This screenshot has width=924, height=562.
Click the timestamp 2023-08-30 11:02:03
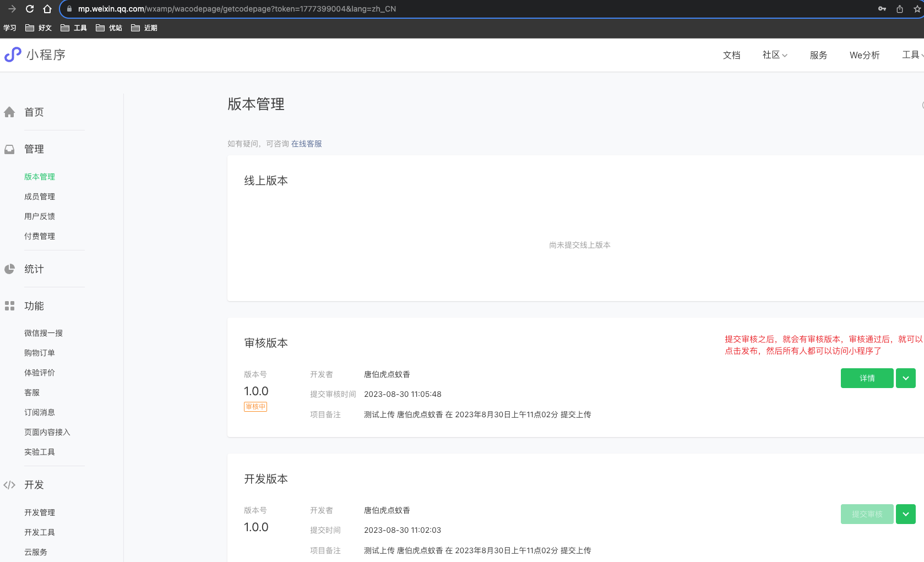pos(403,530)
